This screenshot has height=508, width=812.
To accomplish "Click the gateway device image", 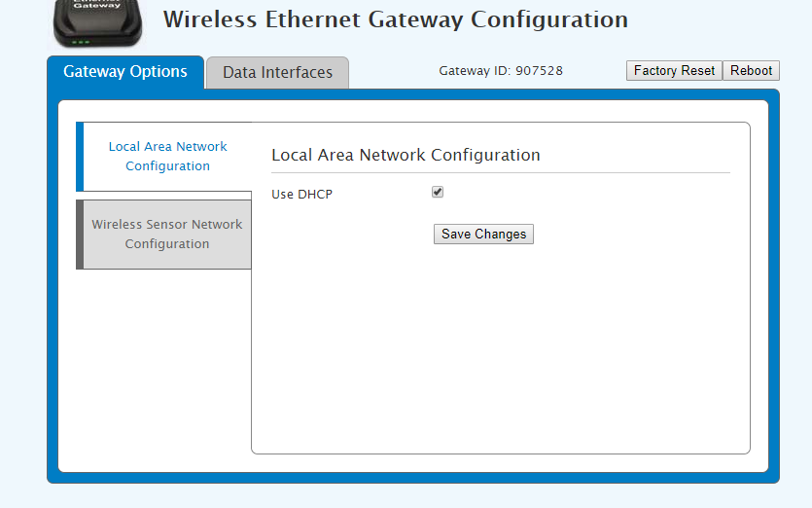I will [97, 24].
